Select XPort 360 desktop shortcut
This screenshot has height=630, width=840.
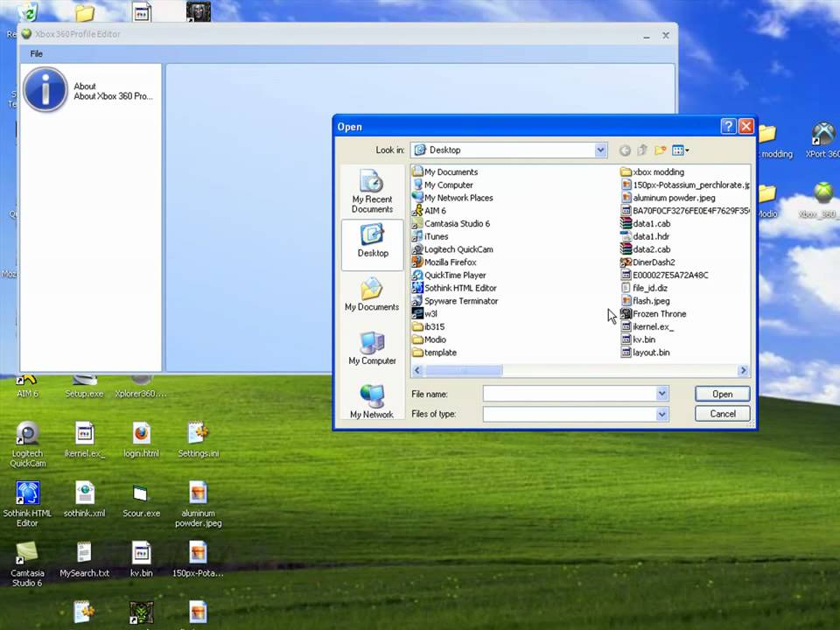point(822,140)
